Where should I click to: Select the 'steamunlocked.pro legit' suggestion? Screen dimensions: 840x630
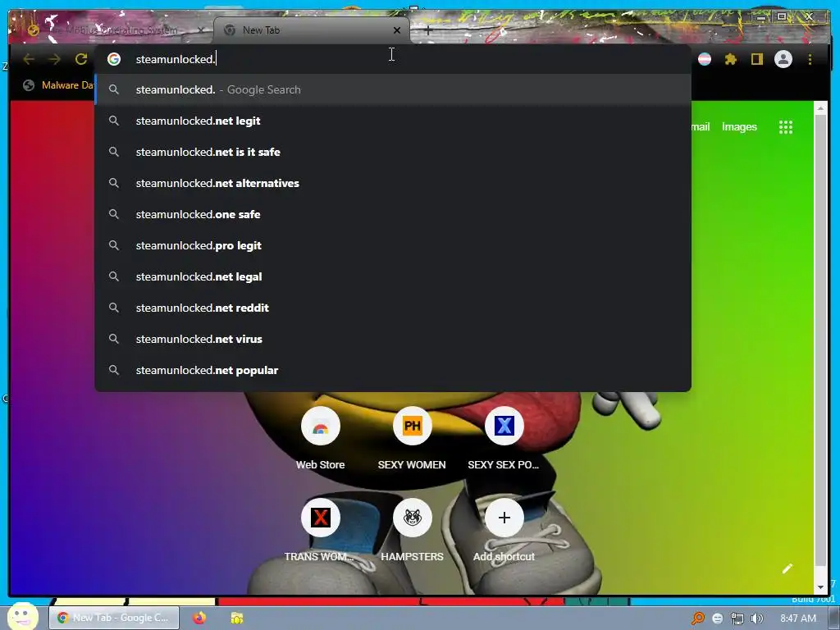pos(393,245)
